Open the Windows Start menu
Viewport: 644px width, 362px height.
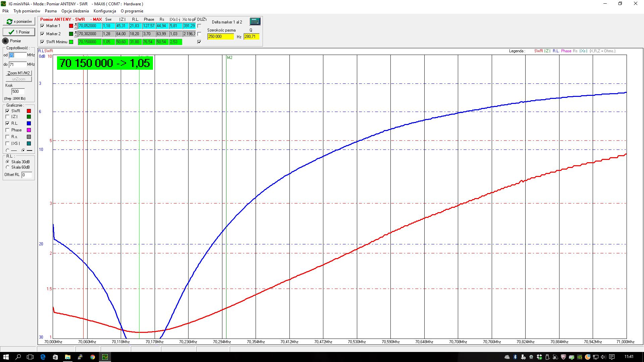(6, 357)
